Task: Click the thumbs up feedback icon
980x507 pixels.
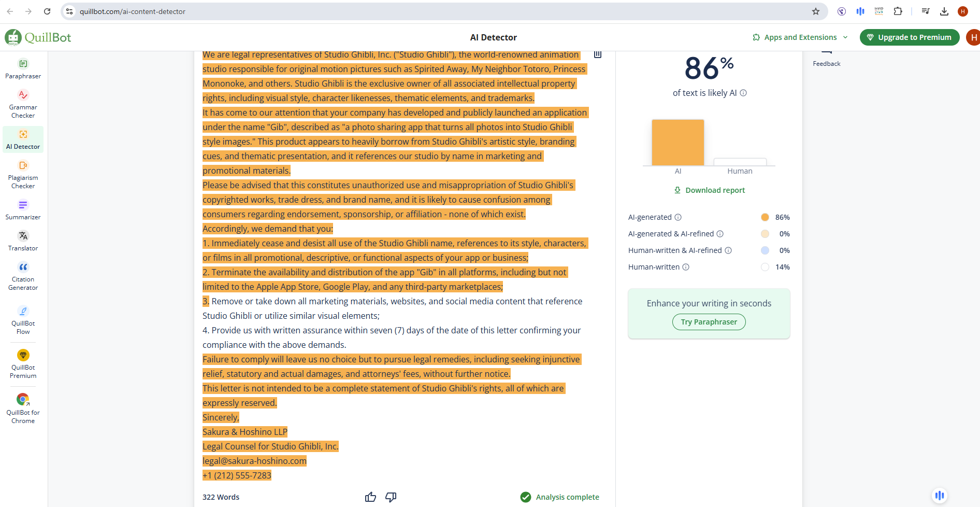Action: tap(370, 497)
